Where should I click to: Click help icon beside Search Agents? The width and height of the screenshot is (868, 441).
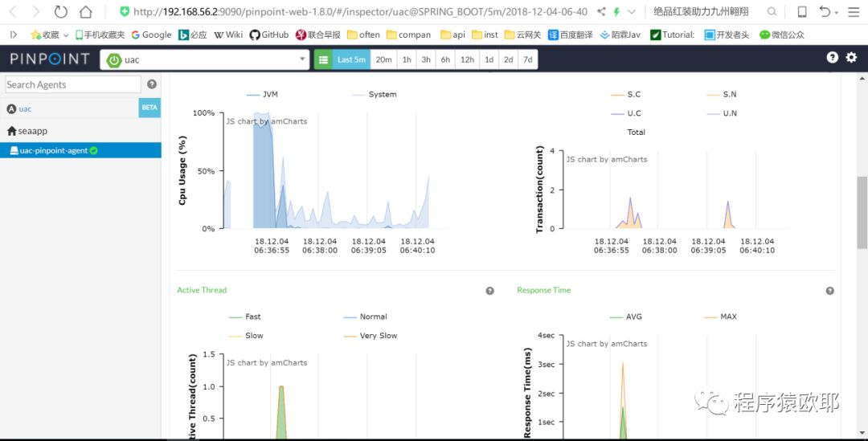click(152, 84)
